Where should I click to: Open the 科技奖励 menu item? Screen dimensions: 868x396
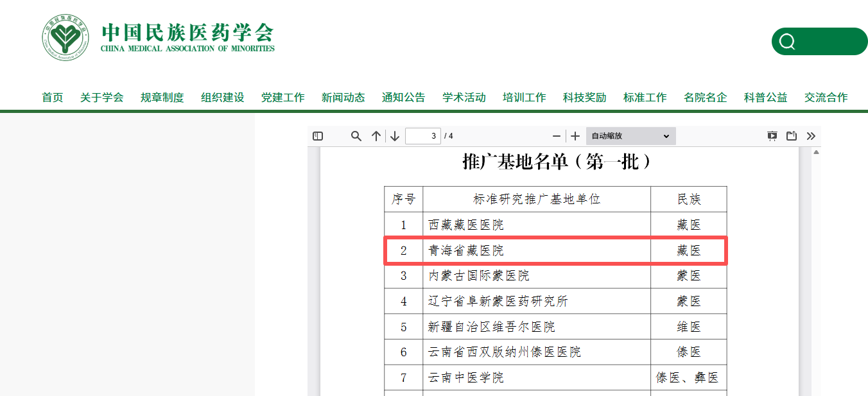[x=585, y=98]
